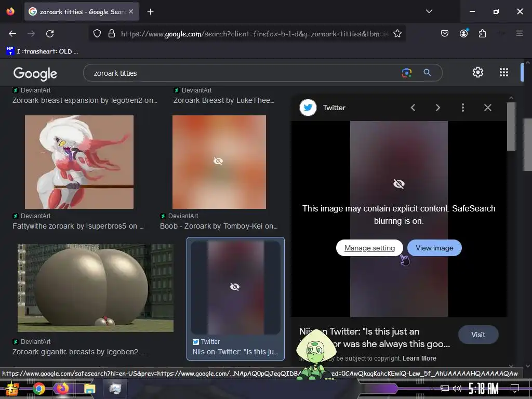The width and height of the screenshot is (532, 399).
Task: Click the Manage setting button
Action: (x=369, y=248)
